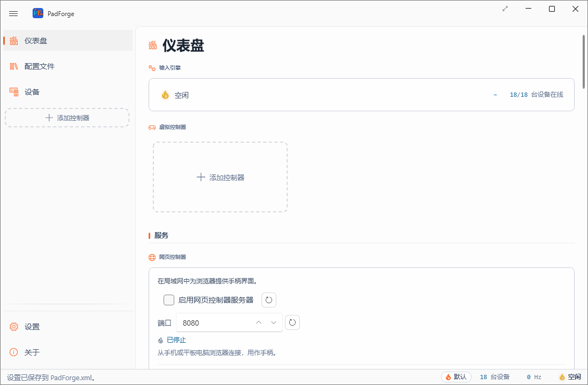
Task: Open the hamburger navigation menu
Action: point(13,14)
